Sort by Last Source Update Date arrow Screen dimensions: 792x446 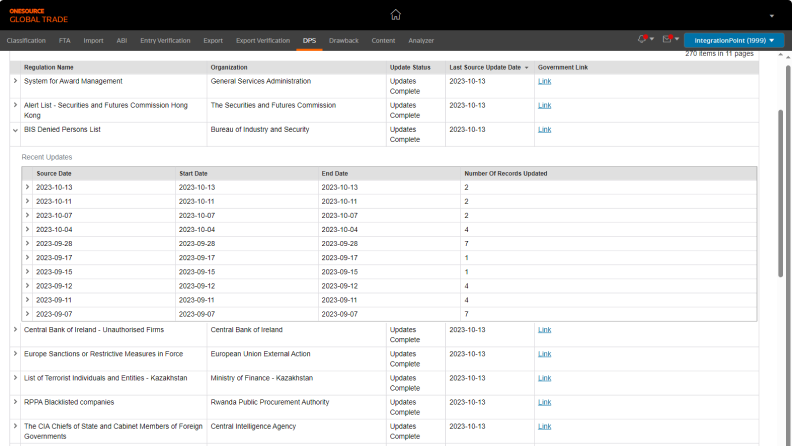(527, 67)
